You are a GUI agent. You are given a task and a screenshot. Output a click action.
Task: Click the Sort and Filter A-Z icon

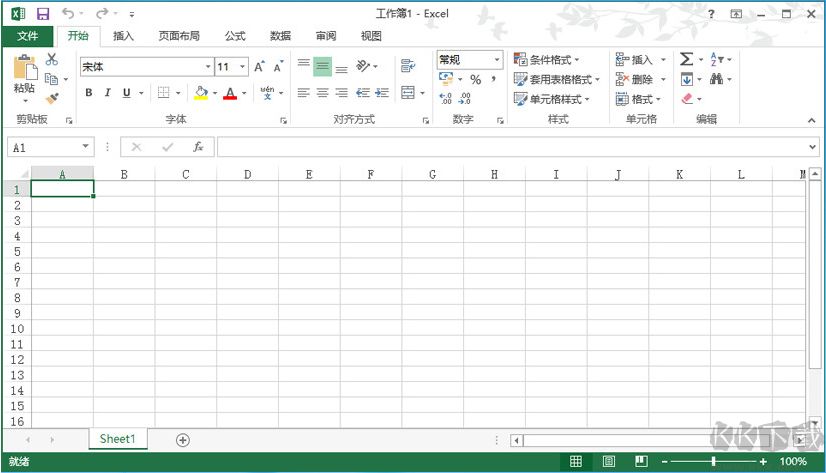716,59
